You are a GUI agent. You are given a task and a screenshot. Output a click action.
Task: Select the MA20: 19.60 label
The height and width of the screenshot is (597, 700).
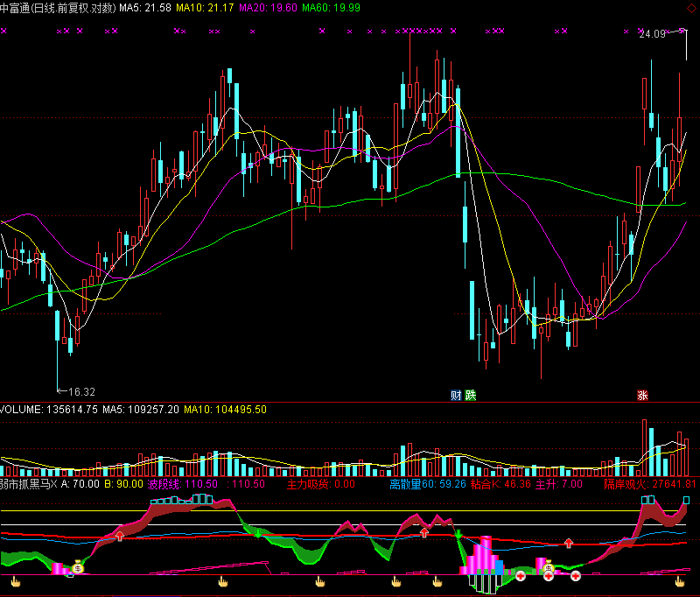click(269, 8)
